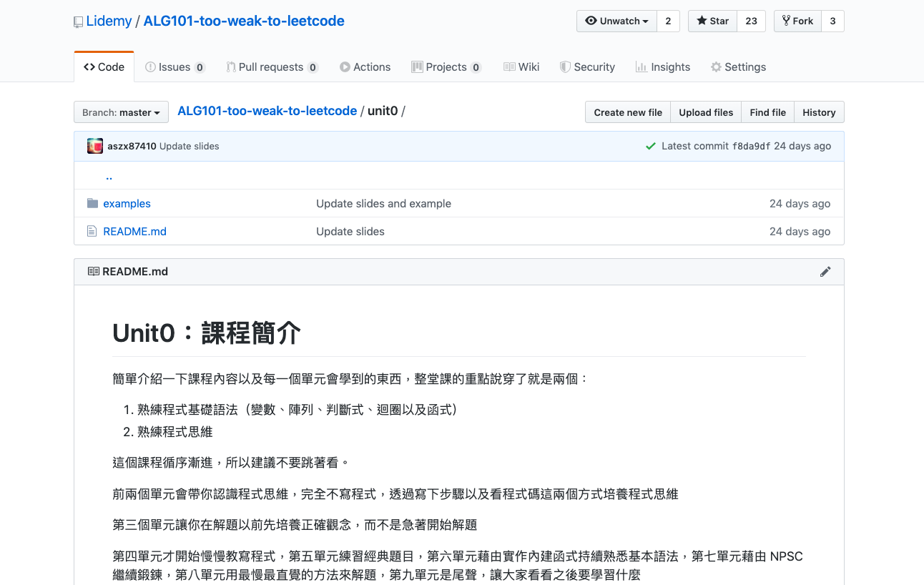This screenshot has height=585, width=924.
Task: Click the repository book icon beside Lidemy
Action: coord(79,22)
